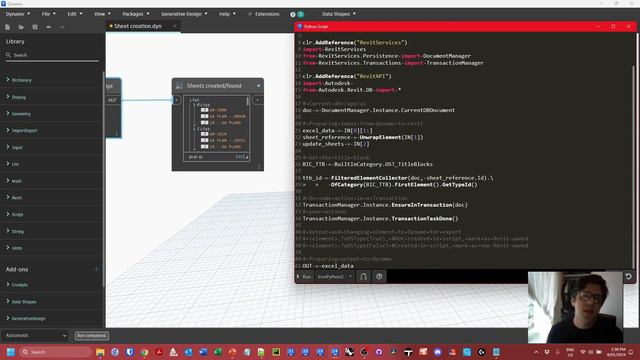640x360 pixels.
Task: Expand the Input library category
Action: (x=14, y=147)
